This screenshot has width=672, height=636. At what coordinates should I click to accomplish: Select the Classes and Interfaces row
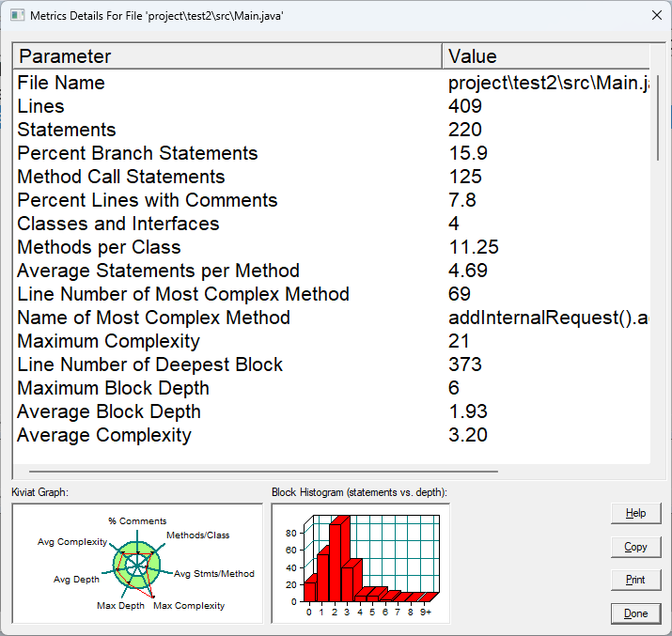click(x=332, y=224)
